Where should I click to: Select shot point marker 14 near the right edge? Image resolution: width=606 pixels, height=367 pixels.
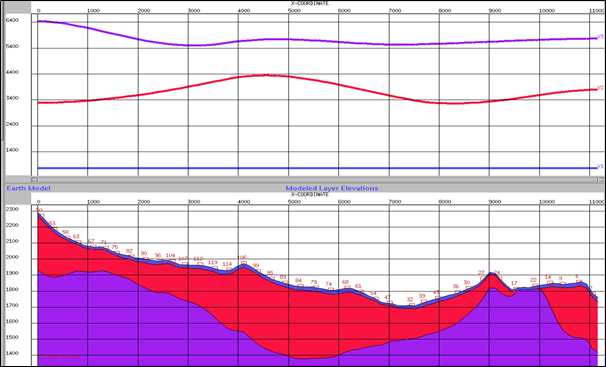coord(550,283)
